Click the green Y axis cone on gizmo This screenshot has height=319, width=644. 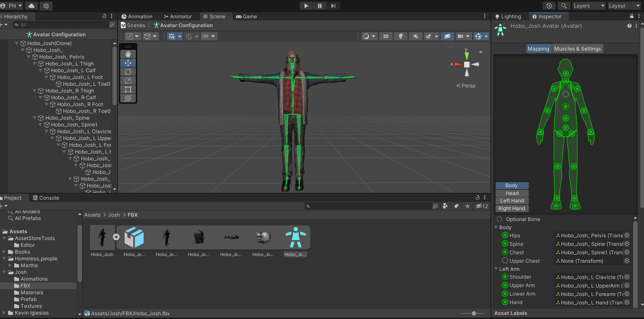pyautogui.click(x=467, y=56)
